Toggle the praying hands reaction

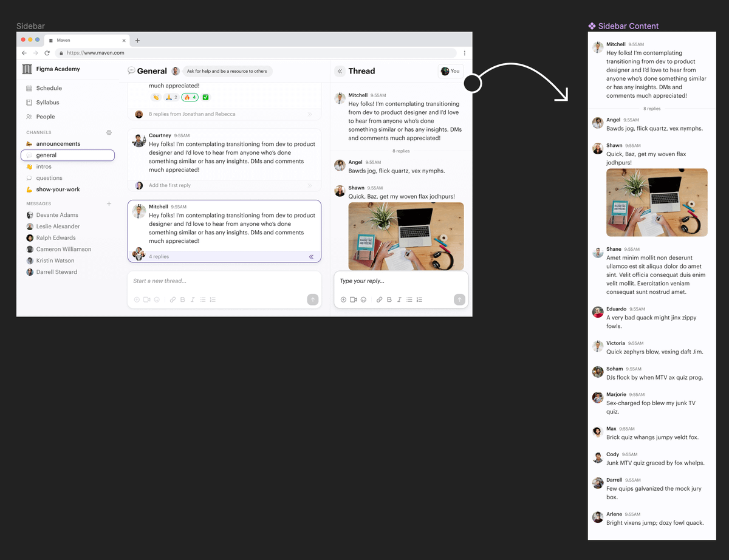(171, 97)
